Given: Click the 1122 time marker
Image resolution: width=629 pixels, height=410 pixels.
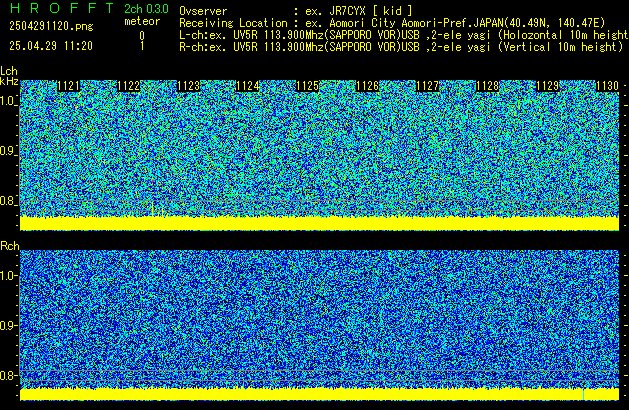Looking at the screenshot, I should click(x=129, y=86).
